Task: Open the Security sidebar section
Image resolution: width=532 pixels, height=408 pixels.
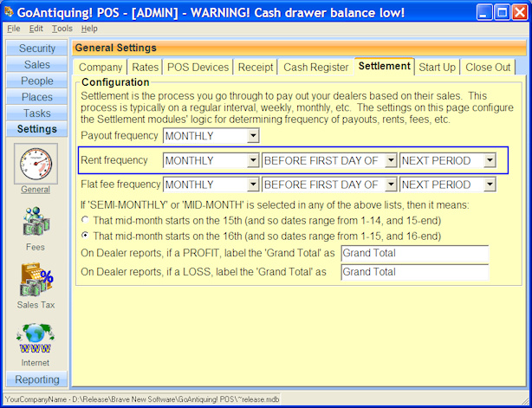Action: pos(36,49)
